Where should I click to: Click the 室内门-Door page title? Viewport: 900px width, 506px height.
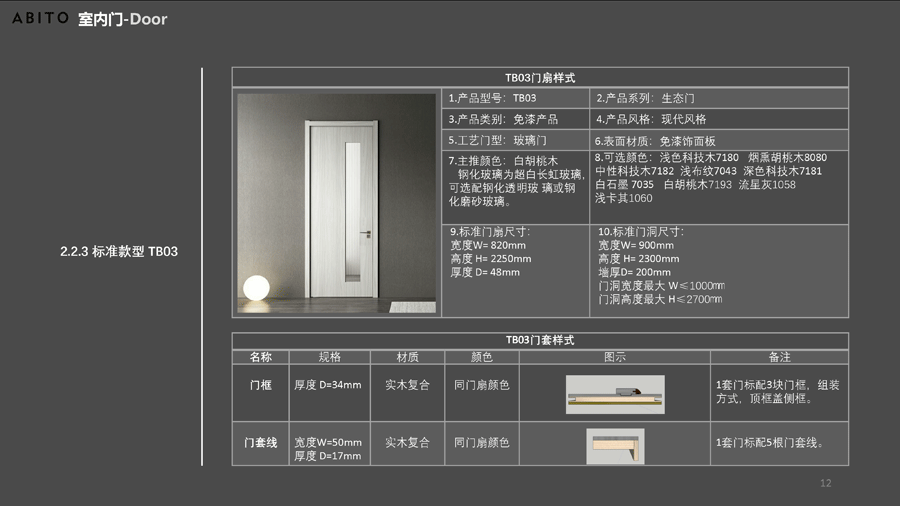pos(123,19)
